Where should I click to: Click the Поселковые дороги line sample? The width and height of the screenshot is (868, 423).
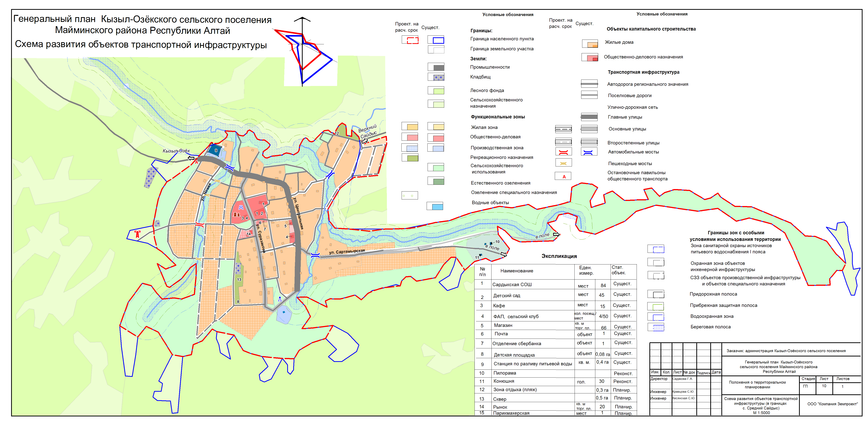589,95
